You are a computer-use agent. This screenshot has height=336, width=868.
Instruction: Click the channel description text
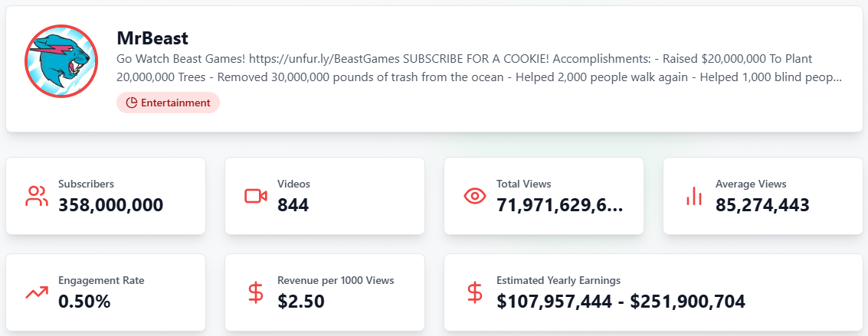pyautogui.click(x=480, y=69)
